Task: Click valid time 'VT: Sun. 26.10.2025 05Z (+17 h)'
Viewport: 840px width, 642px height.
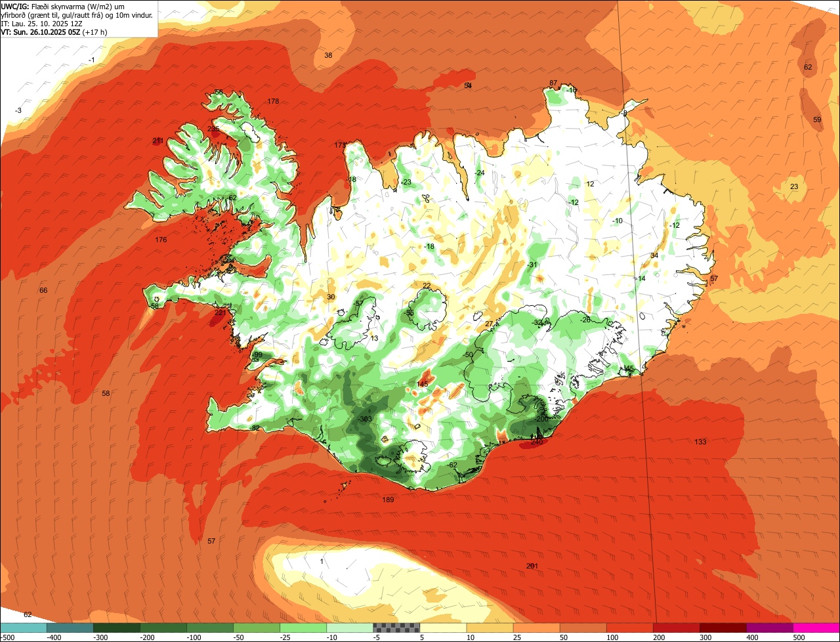Action: pyautogui.click(x=54, y=32)
